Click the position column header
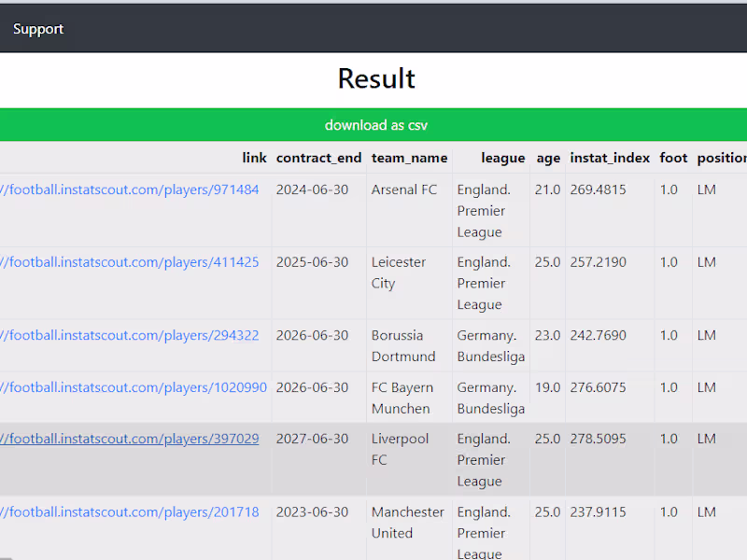The image size is (747, 560). point(722,158)
